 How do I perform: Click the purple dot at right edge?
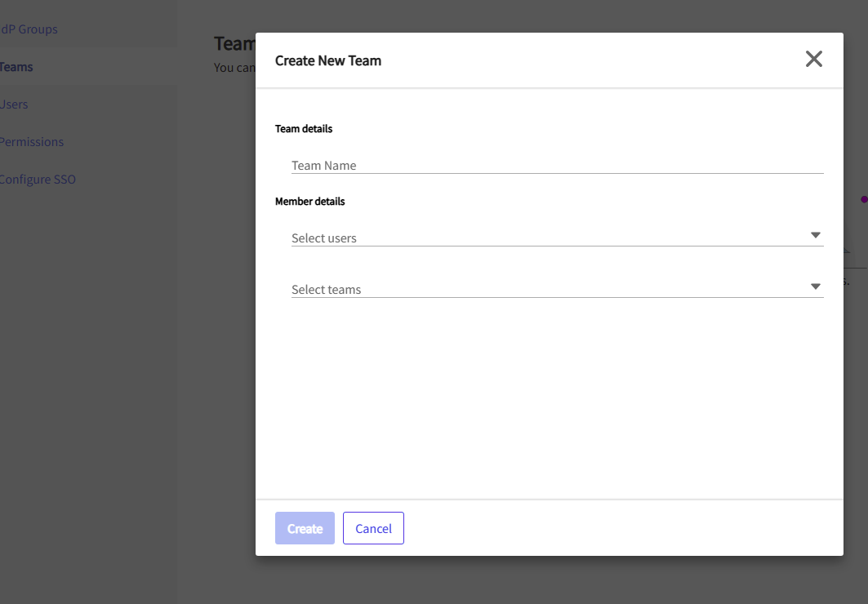[x=864, y=199]
